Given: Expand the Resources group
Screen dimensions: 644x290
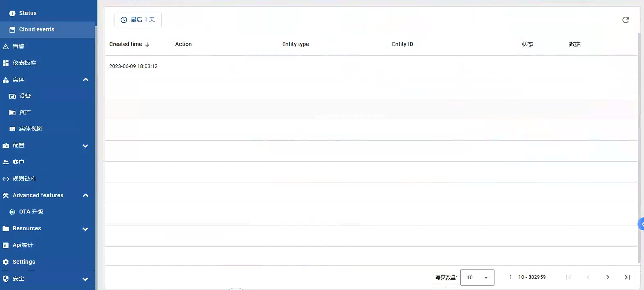Looking at the screenshot, I should coord(85,229).
